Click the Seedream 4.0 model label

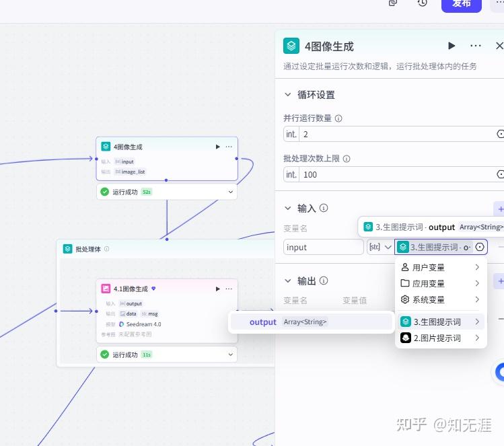pyautogui.click(x=144, y=324)
